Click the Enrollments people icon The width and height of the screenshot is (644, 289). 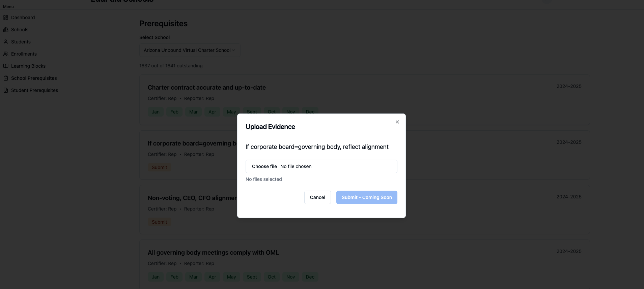tap(6, 54)
